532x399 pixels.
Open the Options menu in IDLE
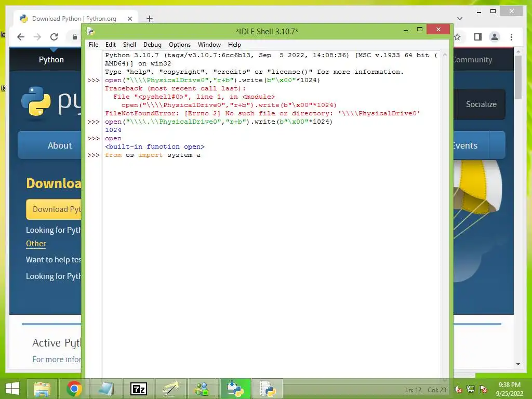179,45
